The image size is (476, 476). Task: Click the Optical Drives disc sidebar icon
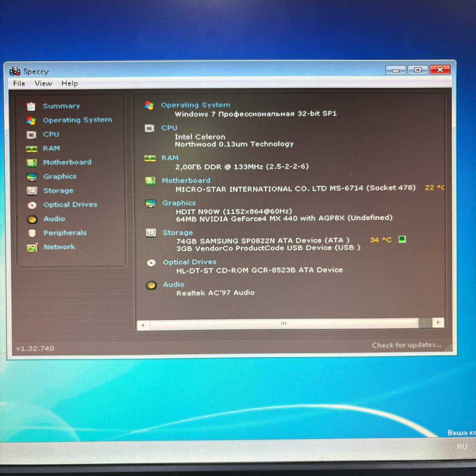(32, 205)
